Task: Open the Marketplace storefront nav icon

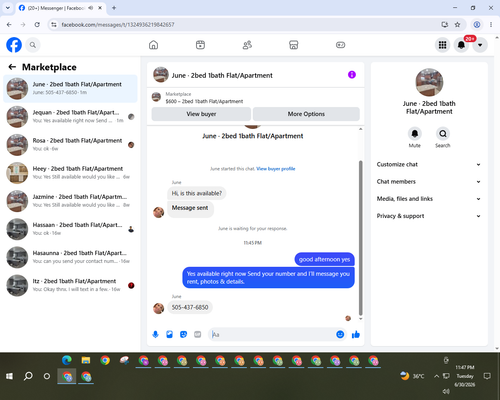Action: pyautogui.click(x=294, y=45)
